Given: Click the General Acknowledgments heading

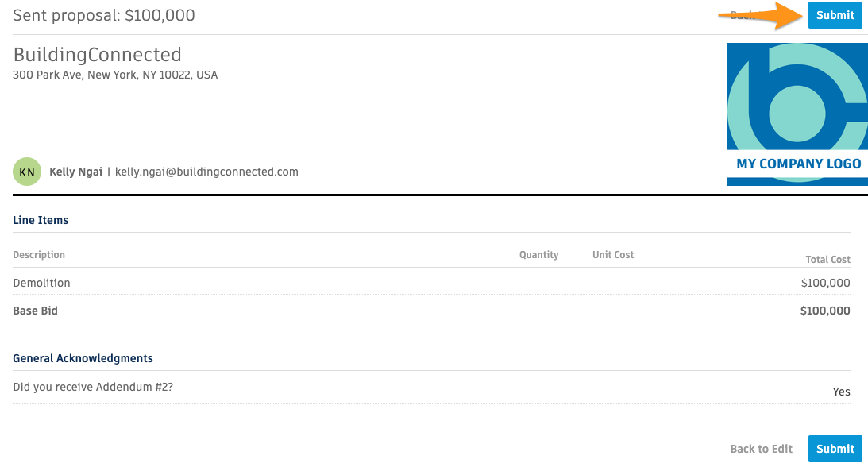Looking at the screenshot, I should click(x=83, y=358).
